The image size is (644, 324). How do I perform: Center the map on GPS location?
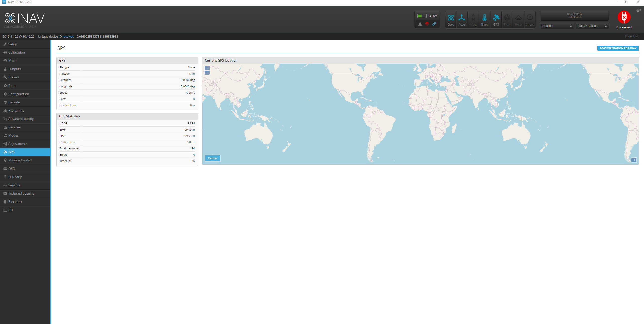pos(212,158)
